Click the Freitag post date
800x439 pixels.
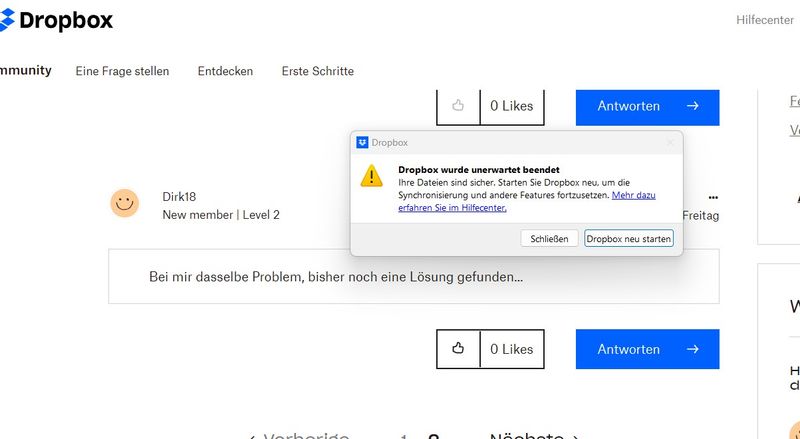(x=701, y=216)
